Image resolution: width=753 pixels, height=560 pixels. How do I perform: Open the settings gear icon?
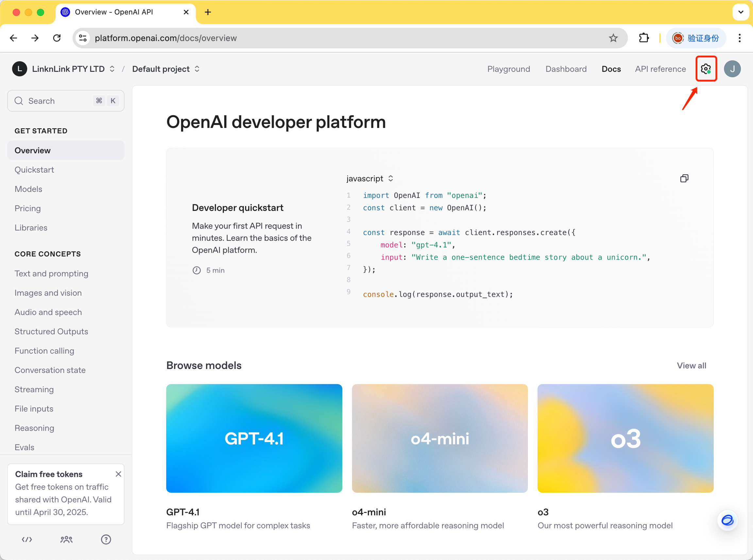pos(706,69)
